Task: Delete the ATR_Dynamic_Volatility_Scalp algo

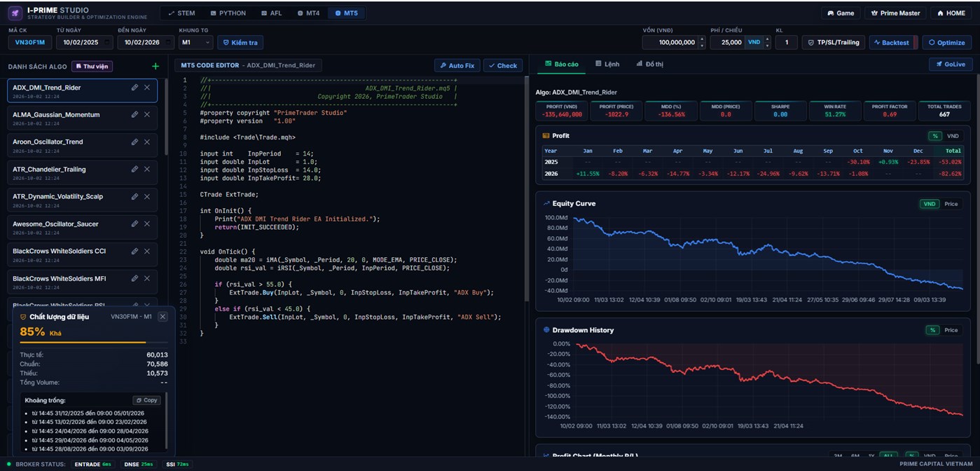Action: tap(147, 197)
